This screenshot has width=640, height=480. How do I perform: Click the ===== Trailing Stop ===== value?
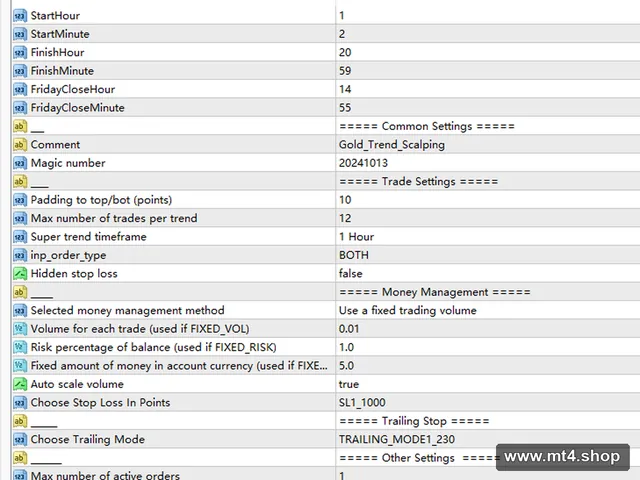pos(414,421)
